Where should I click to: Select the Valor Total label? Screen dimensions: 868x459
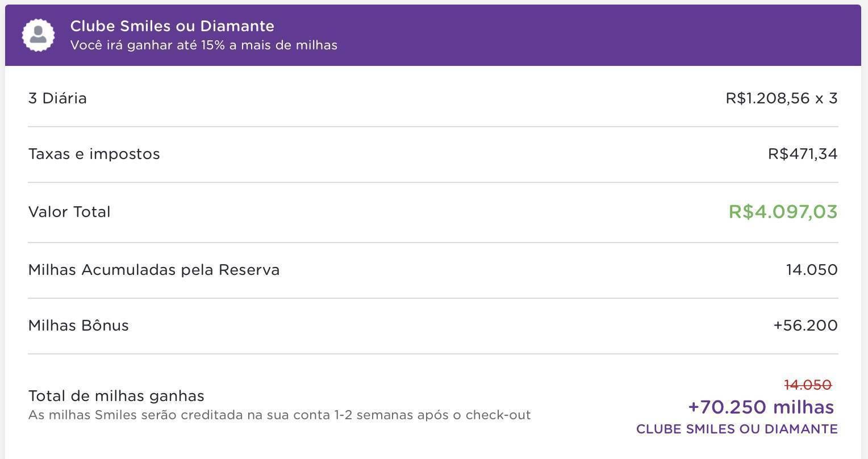tap(69, 212)
